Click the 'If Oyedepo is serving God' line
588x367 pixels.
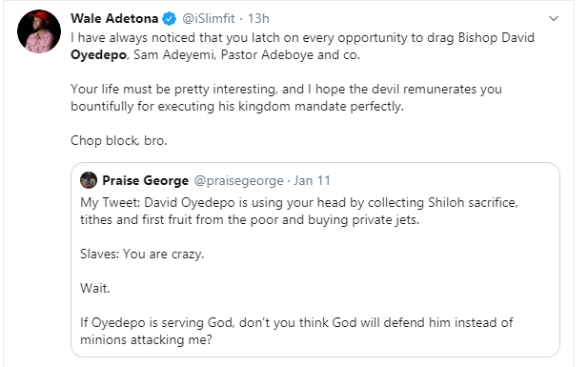pos(296,322)
